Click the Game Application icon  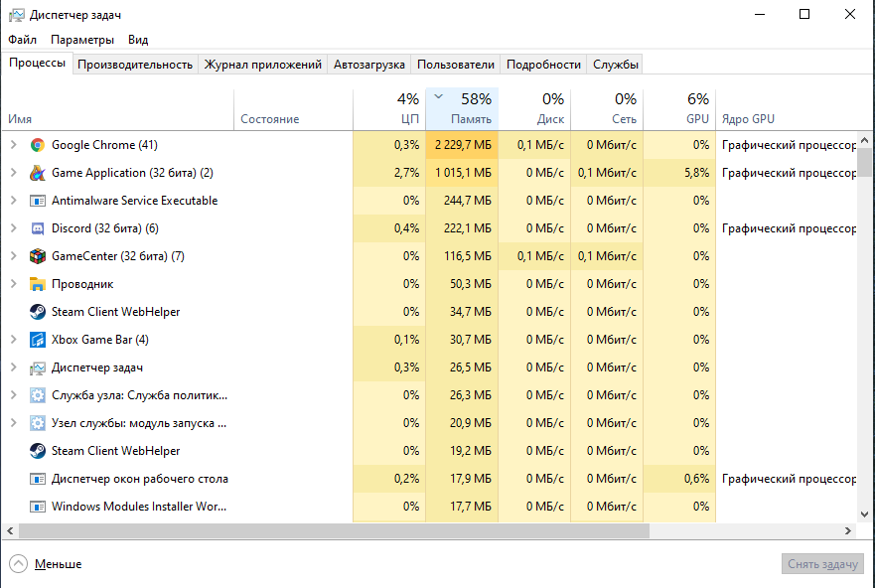pyautogui.click(x=38, y=173)
